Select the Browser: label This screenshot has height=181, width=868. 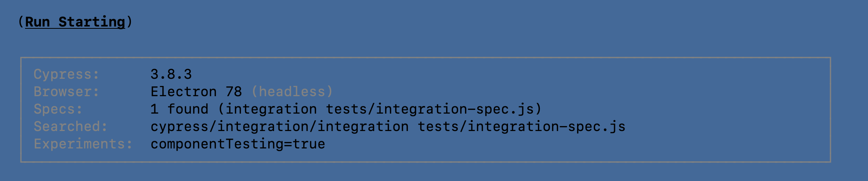(67, 92)
